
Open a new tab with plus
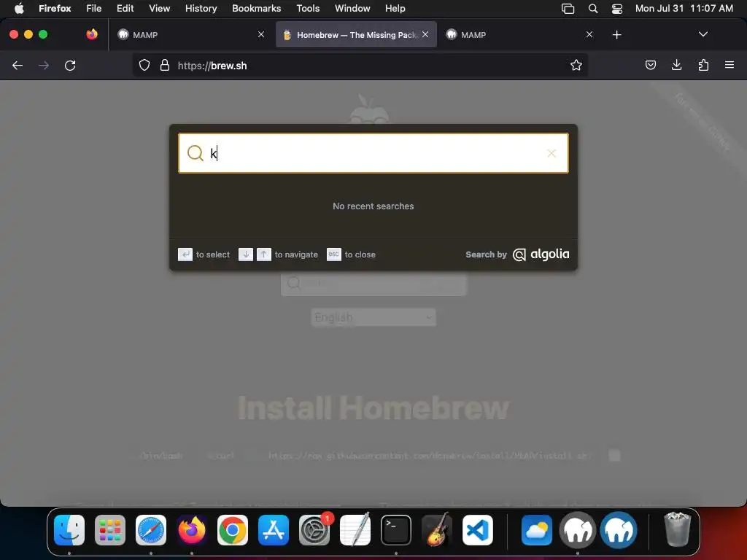(616, 35)
